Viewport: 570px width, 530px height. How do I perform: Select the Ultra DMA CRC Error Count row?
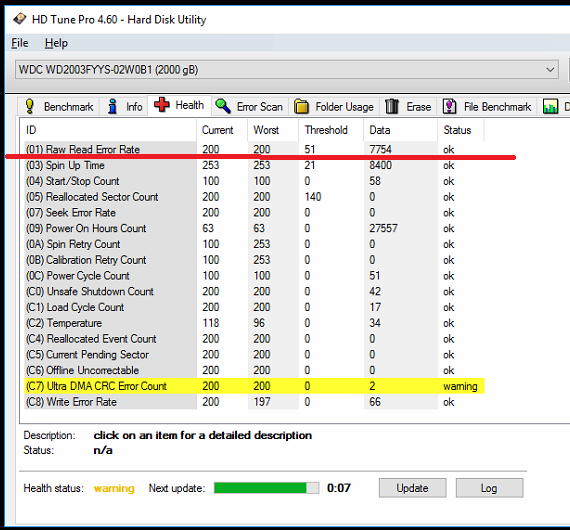(x=254, y=386)
